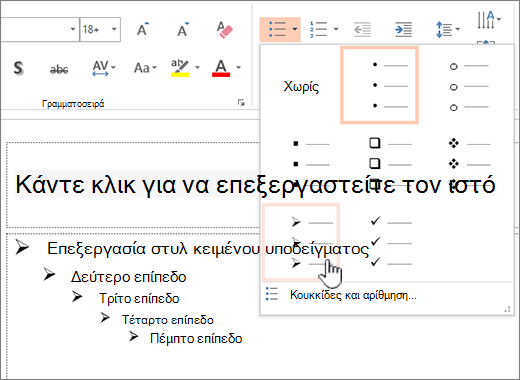This screenshot has height=380, width=520.
Task: Click Increase List Level icon
Action: (x=403, y=29)
